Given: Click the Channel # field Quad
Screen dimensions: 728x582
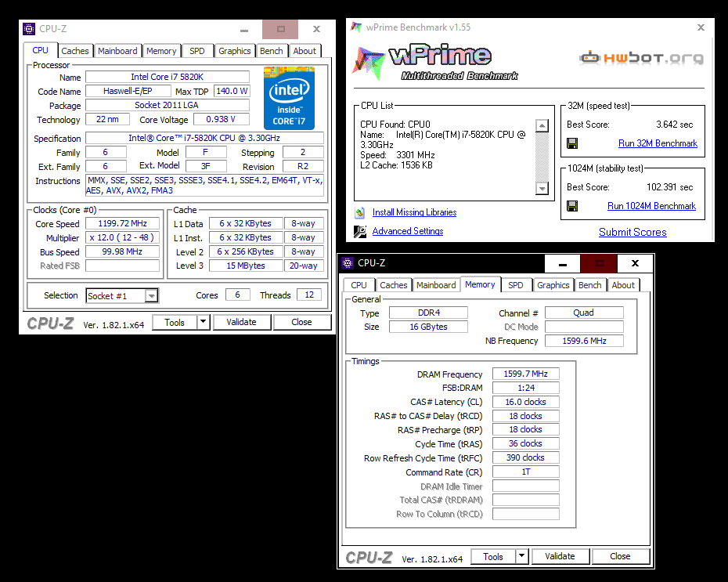Looking at the screenshot, I should click(x=584, y=313).
